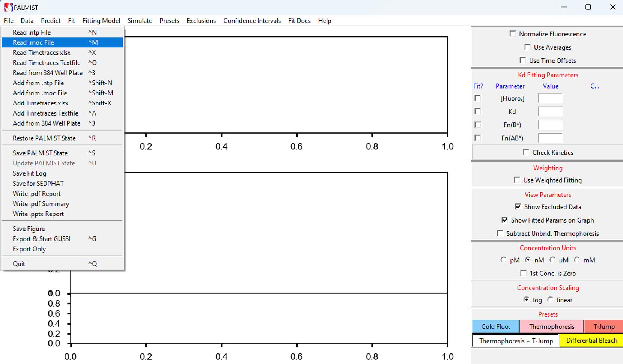This screenshot has width=623, height=364.
Task: Open the Fitting Model menu
Action: click(101, 21)
